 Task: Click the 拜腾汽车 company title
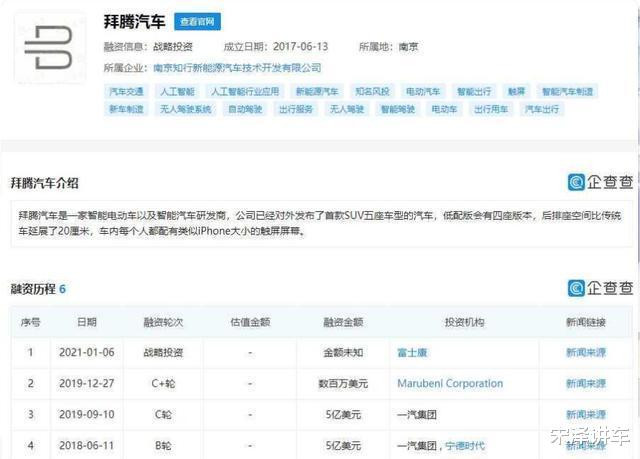[134, 22]
